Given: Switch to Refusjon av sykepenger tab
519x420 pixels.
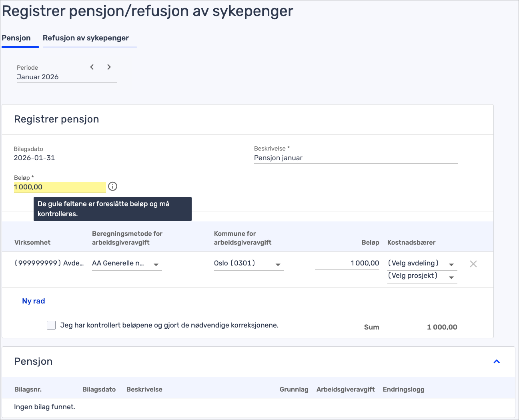Looking at the screenshot, I should click(86, 38).
